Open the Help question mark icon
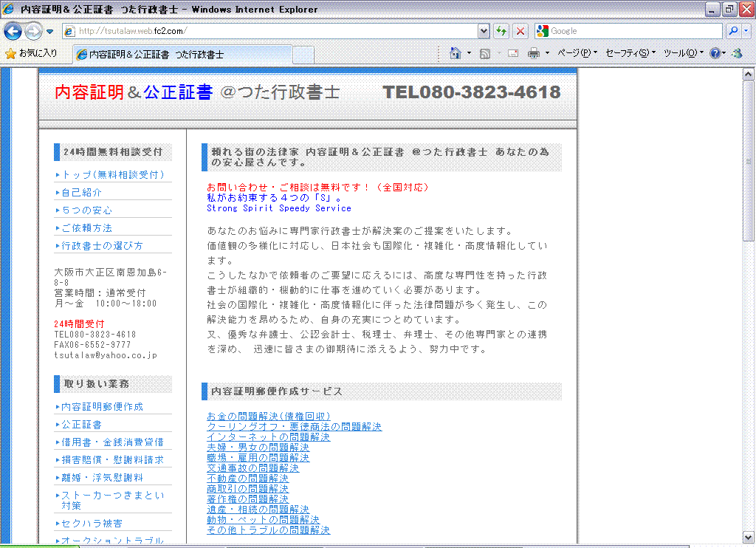Image resolution: width=756 pixels, height=548 pixels. [x=715, y=53]
